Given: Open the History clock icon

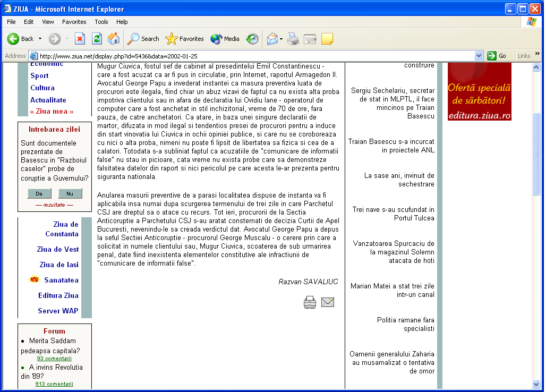Looking at the screenshot, I should click(252, 39).
